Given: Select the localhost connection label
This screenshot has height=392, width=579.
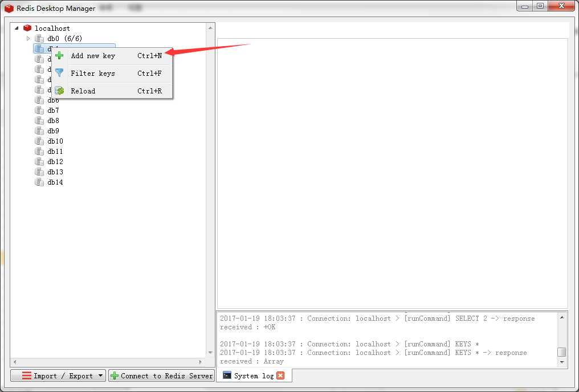Looking at the screenshot, I should [x=52, y=28].
